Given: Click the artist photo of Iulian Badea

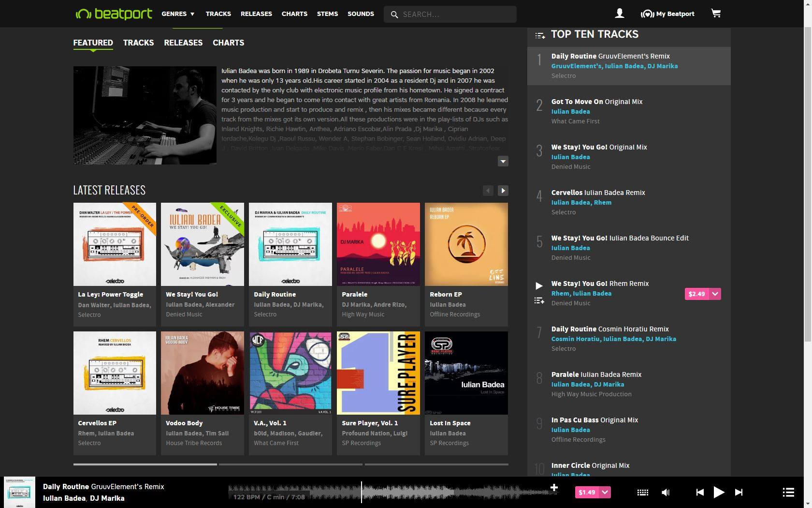Looking at the screenshot, I should (145, 115).
